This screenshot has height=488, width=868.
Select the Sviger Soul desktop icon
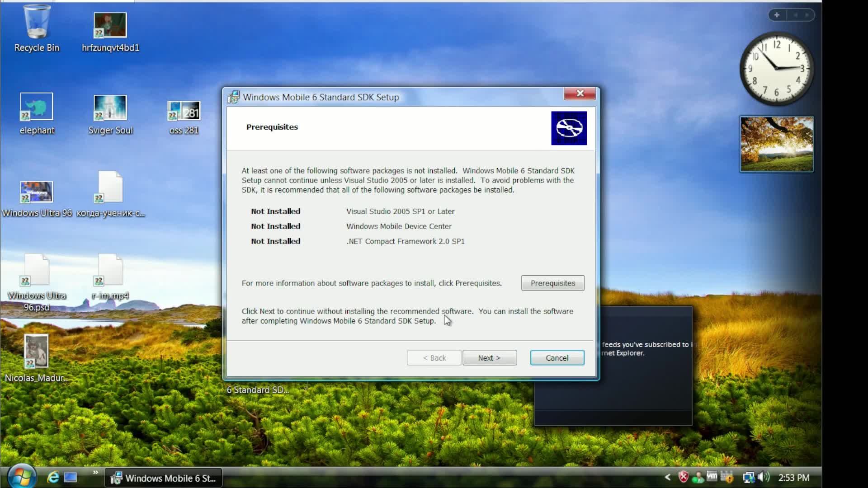point(110,115)
